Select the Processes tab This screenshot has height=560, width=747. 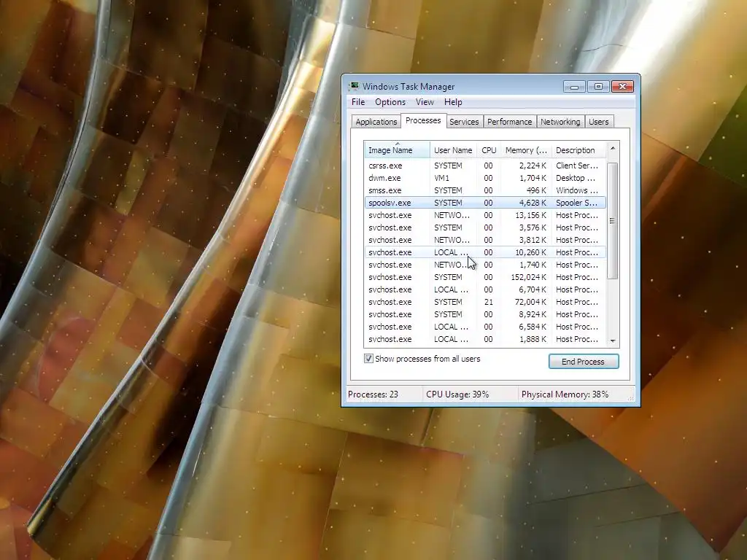pyautogui.click(x=423, y=121)
